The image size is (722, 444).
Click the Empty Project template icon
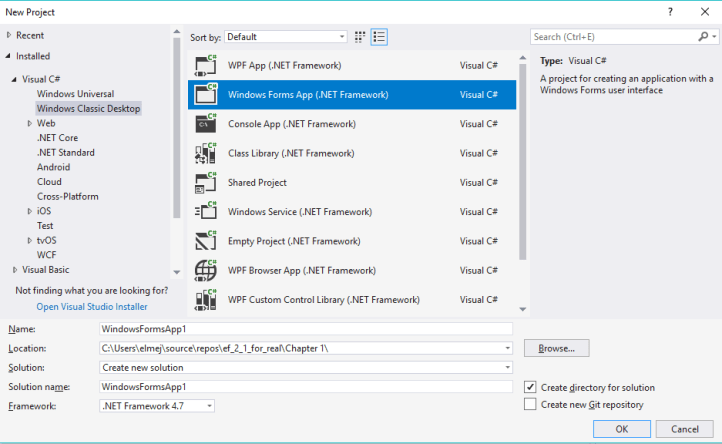click(x=205, y=241)
